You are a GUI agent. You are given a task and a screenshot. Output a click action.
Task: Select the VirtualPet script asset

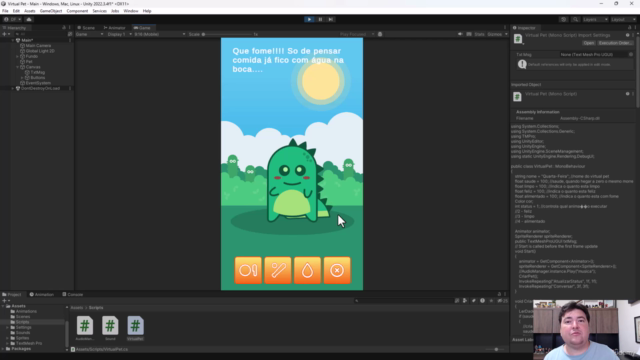pos(136,328)
